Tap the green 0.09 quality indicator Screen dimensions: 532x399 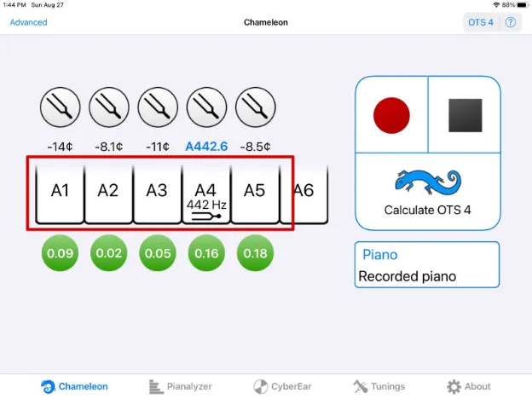coord(60,253)
